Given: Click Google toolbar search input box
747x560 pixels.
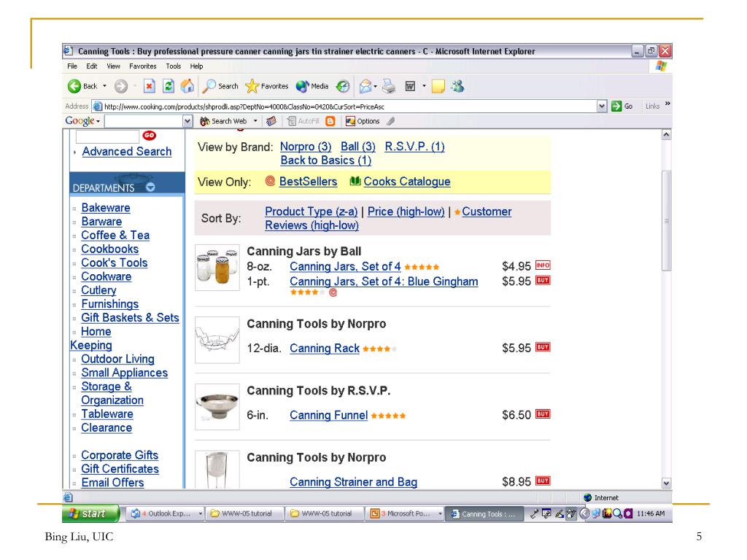Looking at the screenshot, I should point(144,122).
